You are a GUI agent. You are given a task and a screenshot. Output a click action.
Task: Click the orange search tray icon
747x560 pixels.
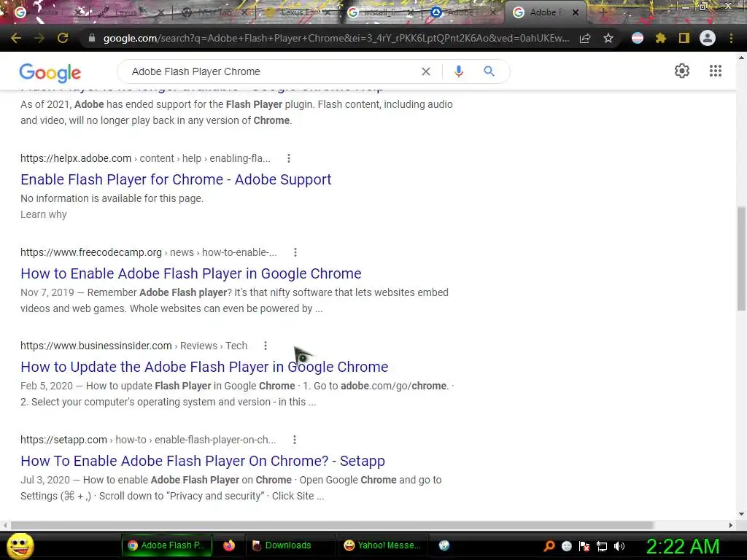[549, 546]
